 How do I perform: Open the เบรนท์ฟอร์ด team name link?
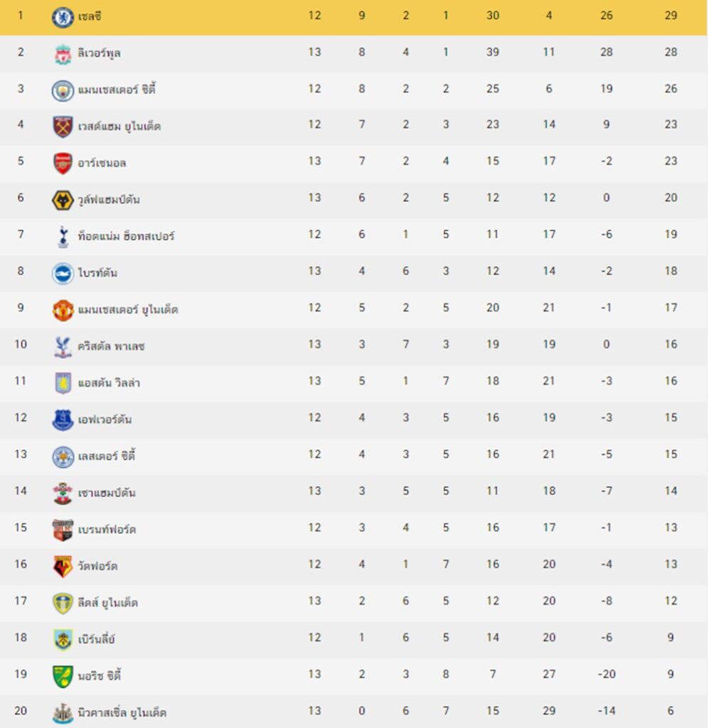point(107,529)
